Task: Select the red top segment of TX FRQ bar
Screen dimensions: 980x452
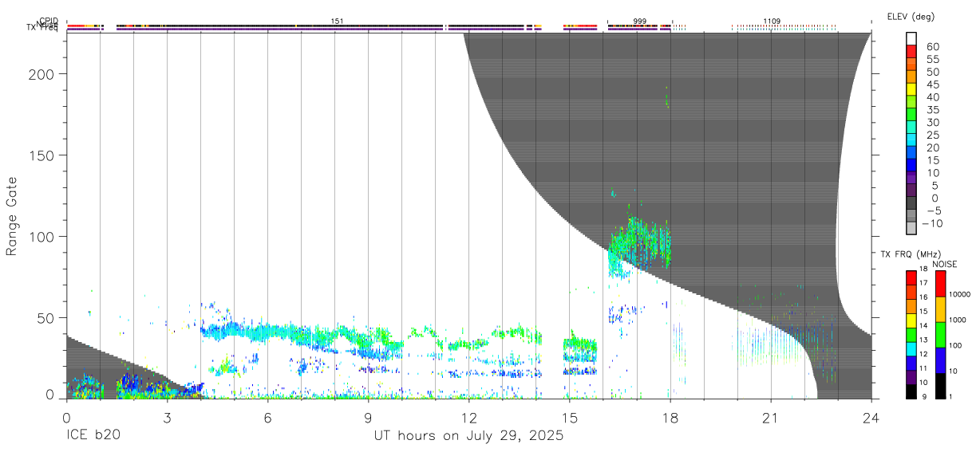Action: tap(911, 277)
